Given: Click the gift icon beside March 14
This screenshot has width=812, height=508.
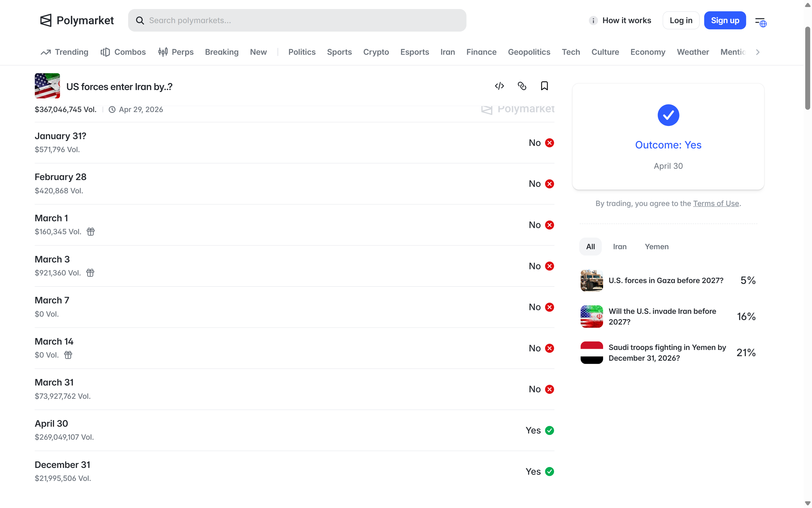Looking at the screenshot, I should click(x=68, y=355).
